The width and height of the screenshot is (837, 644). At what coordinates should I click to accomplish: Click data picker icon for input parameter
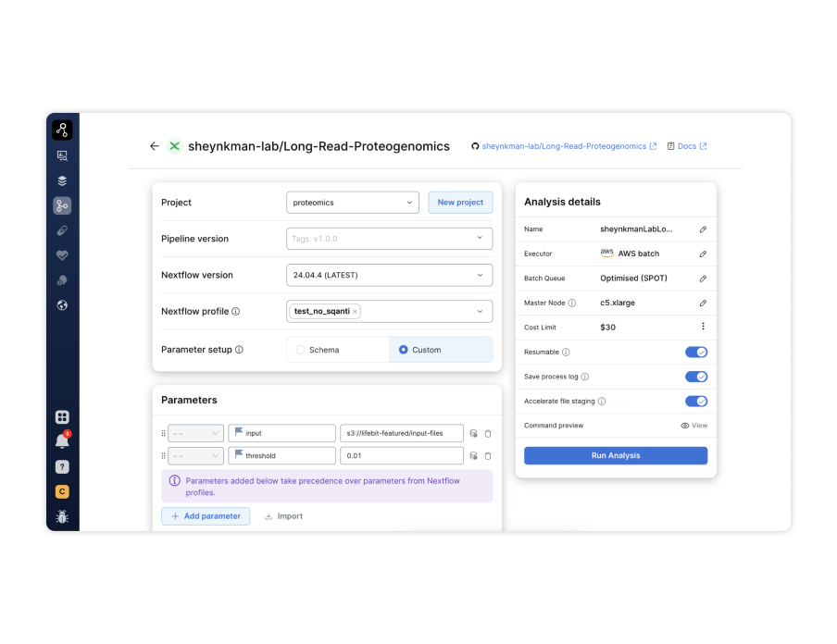[x=473, y=434]
